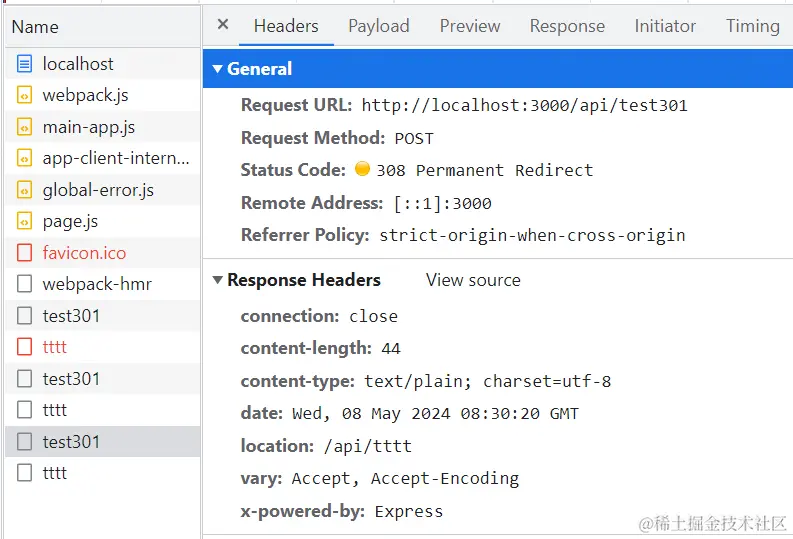The width and height of the screenshot is (793, 539).
Task: Click the Name column header
Action: coord(35,27)
